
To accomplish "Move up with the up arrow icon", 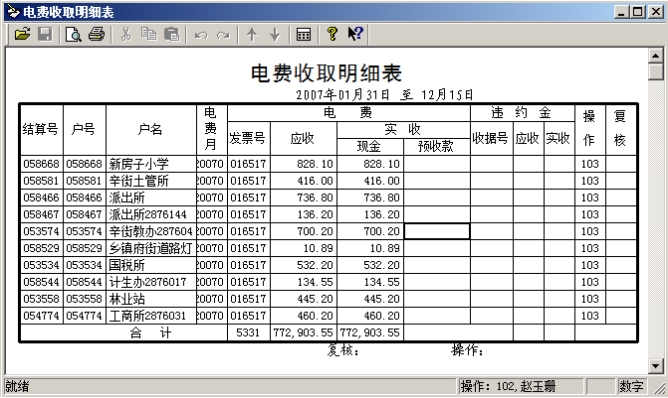I will (x=252, y=34).
